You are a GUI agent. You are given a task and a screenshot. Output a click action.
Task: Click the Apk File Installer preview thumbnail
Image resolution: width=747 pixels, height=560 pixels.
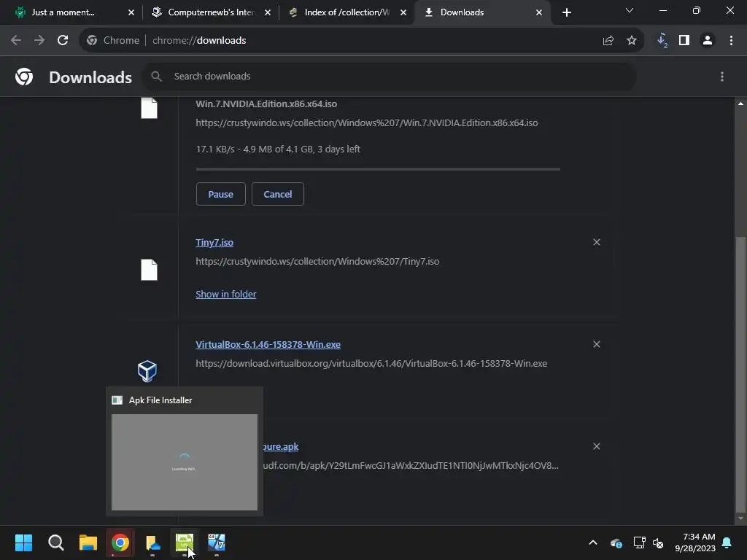click(185, 462)
